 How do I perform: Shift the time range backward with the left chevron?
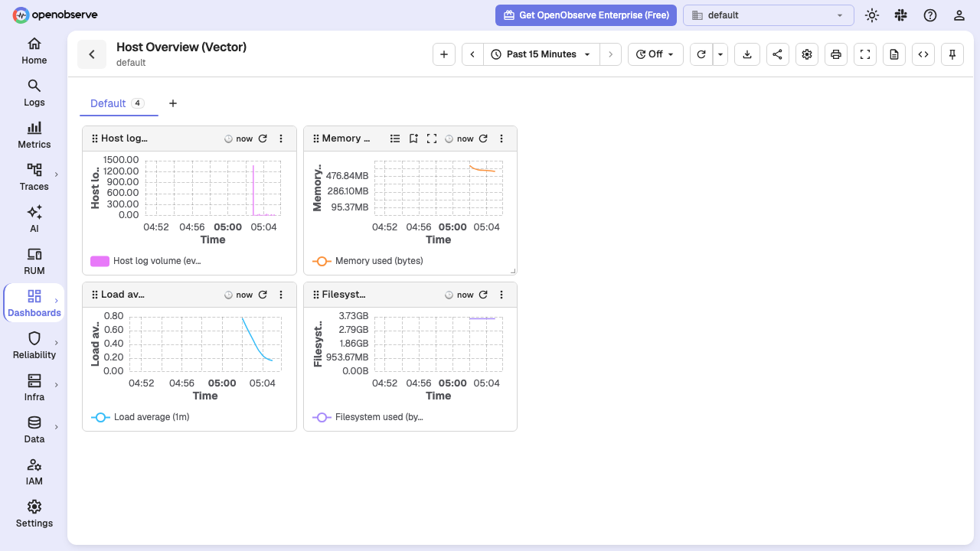(472, 54)
